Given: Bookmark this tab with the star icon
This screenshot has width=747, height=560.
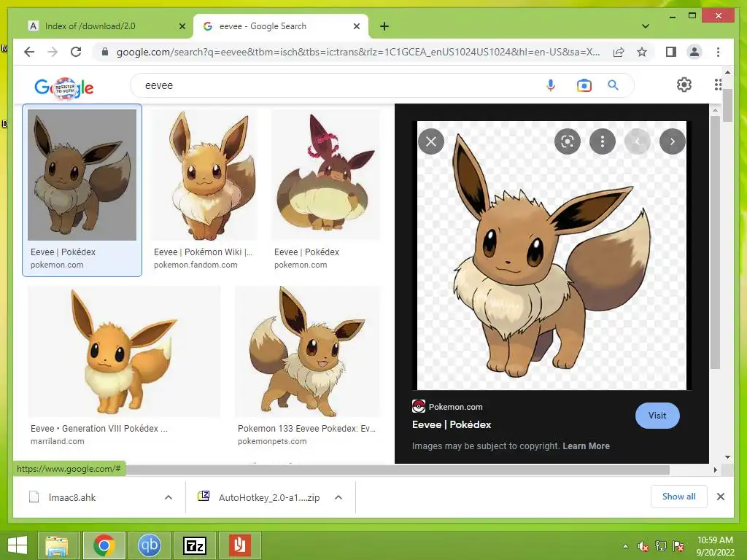Looking at the screenshot, I should coord(642,52).
